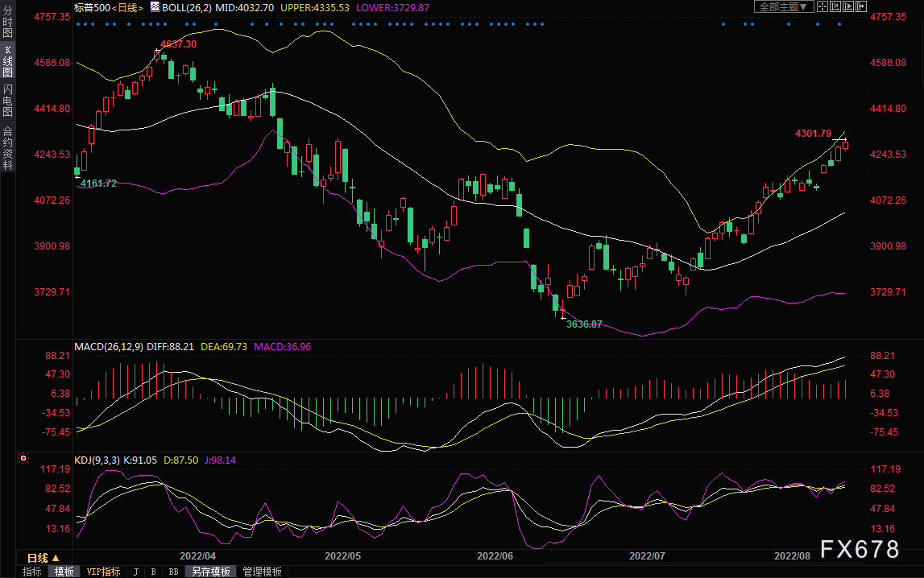Click the 2022/05 date axis label

point(342,556)
